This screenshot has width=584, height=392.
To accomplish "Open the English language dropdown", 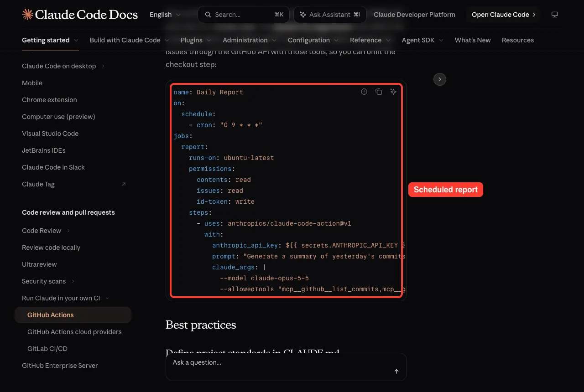I will (165, 15).
